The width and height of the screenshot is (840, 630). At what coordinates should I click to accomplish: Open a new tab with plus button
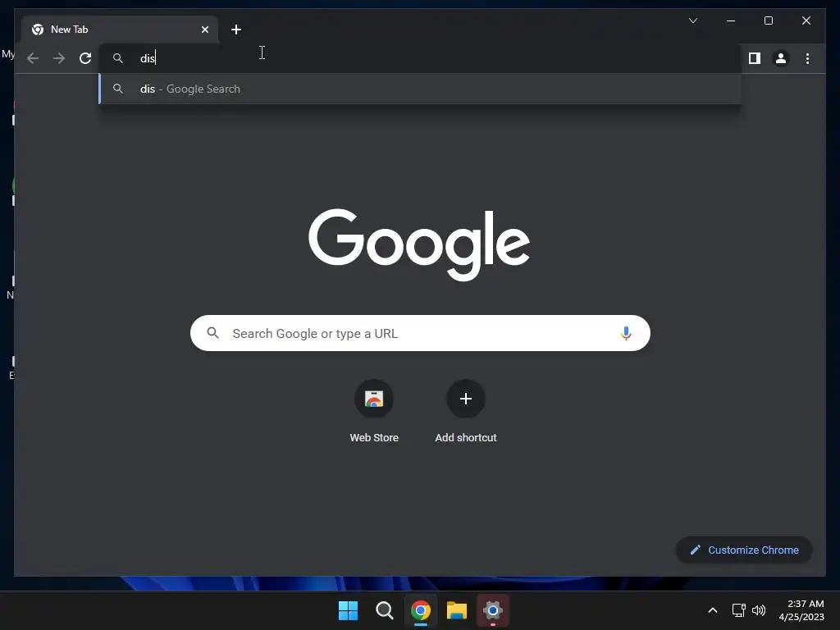[x=235, y=30]
